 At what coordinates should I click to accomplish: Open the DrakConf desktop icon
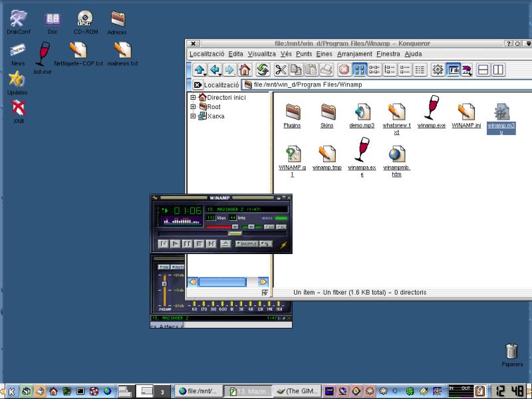[19, 22]
